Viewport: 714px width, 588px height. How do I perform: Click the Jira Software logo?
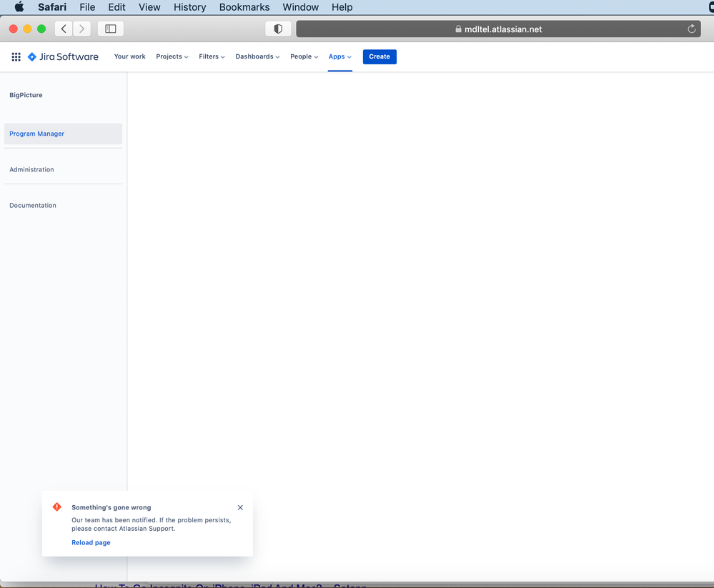[x=63, y=56]
